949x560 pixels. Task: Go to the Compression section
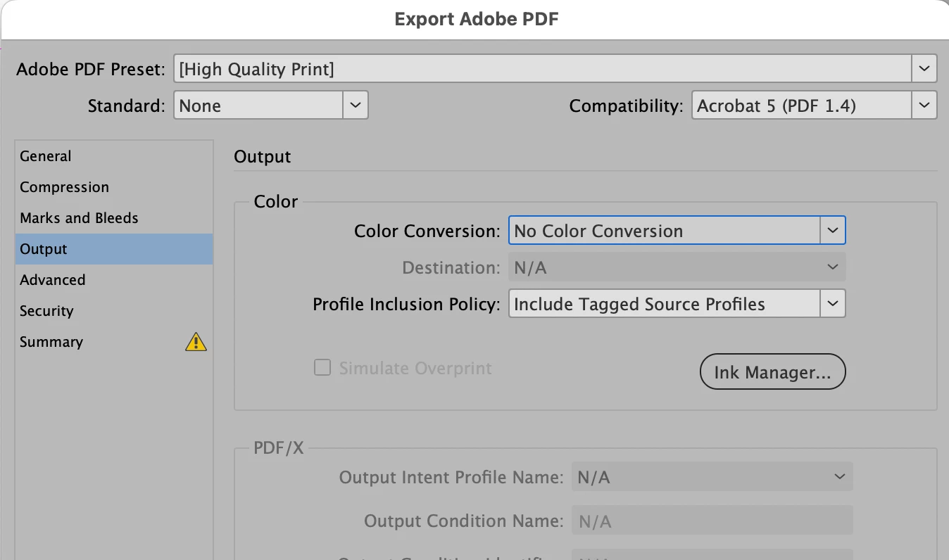point(64,187)
